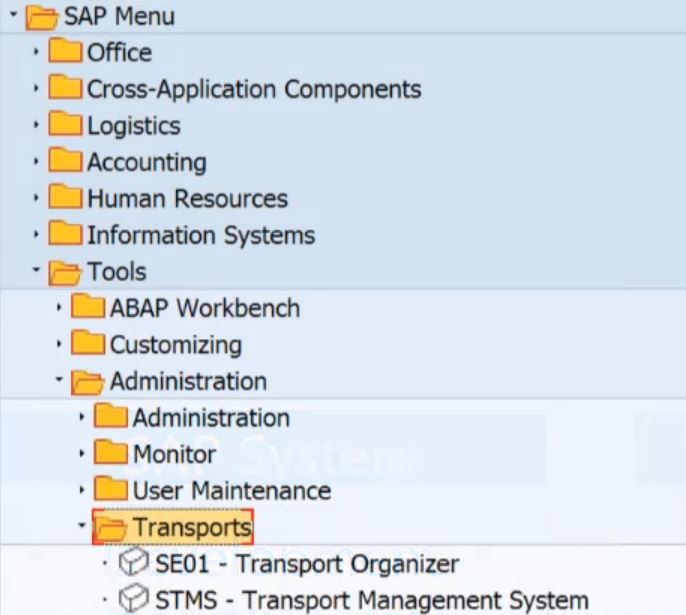The height and width of the screenshot is (615, 686).
Task: Collapse the Administration parent folder arrow
Action: [59, 379]
